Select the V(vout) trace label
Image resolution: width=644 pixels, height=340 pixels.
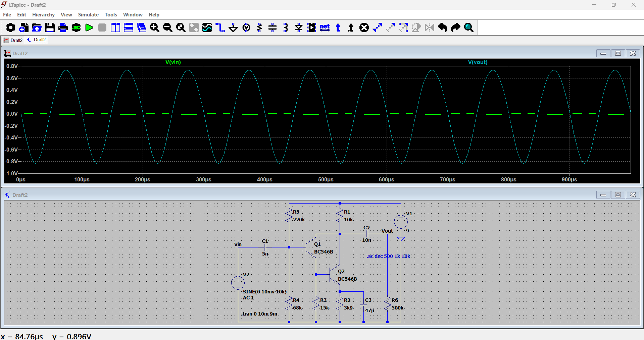coord(478,62)
